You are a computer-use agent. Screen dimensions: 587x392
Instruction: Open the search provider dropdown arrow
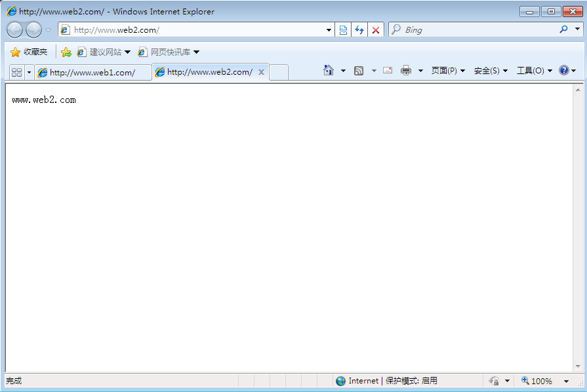coord(577,29)
